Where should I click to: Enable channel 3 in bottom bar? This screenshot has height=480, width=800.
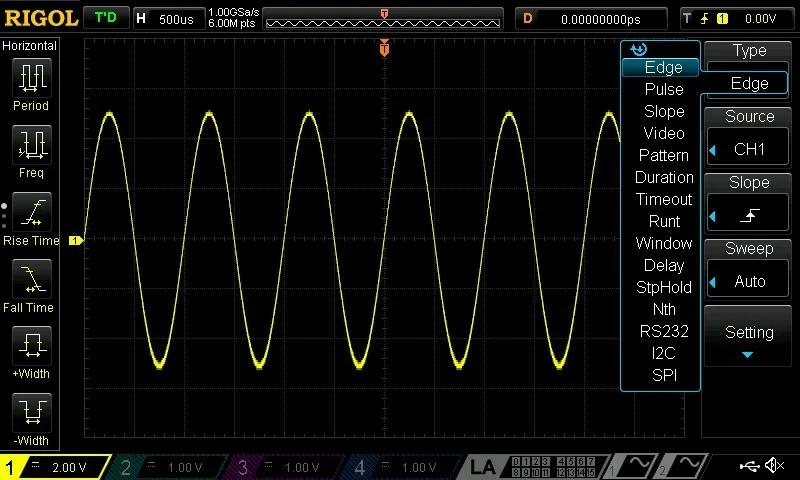(290, 467)
